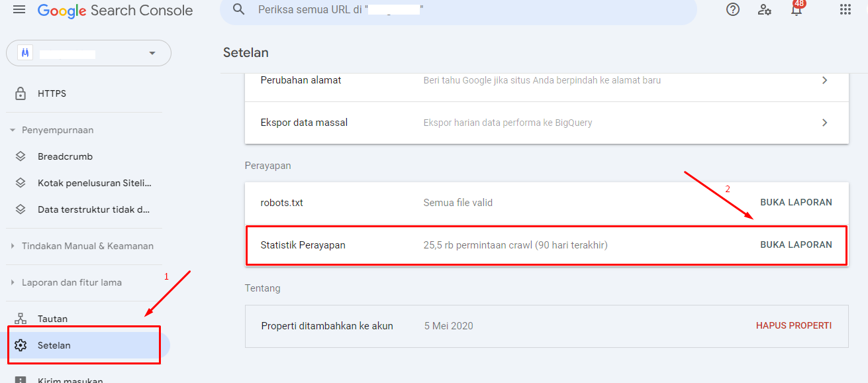The image size is (868, 383).
Task: Click the Setelan gear icon
Action: point(21,345)
